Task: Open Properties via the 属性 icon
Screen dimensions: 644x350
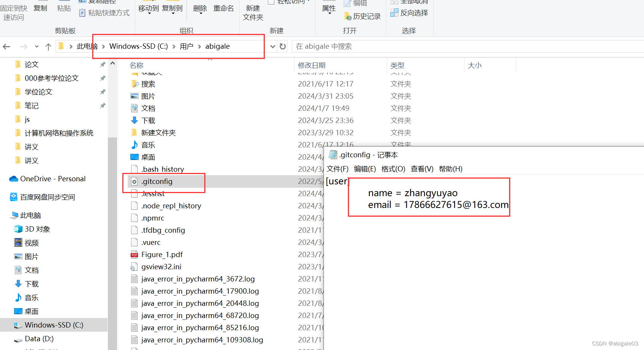Action: point(328,8)
